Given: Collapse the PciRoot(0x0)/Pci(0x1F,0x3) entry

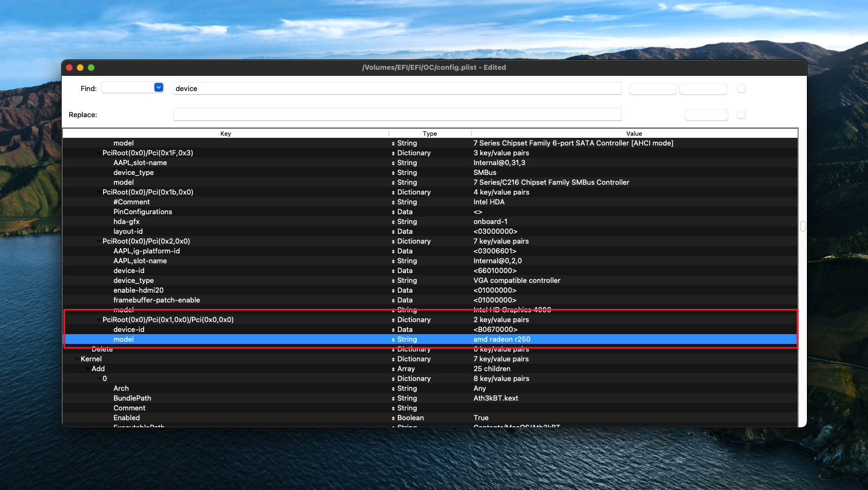Looking at the screenshot, I should [98, 153].
